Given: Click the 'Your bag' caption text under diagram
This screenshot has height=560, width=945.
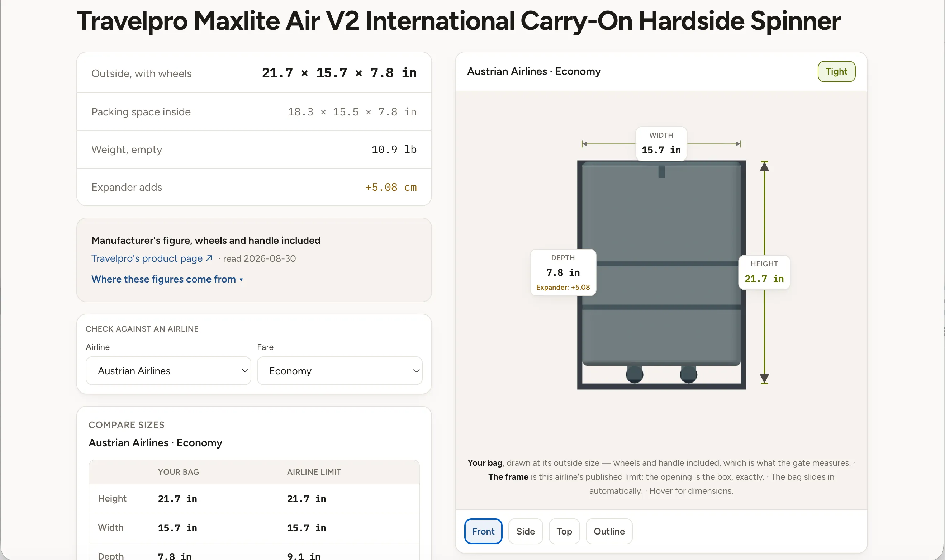Looking at the screenshot, I should pos(485,463).
